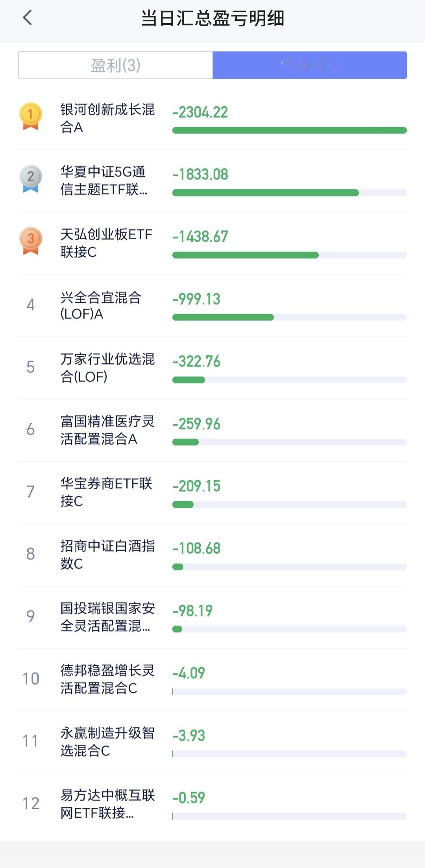
Task: Open 华夏中证5G通信主题ETF fund entry
Action: coord(104,181)
